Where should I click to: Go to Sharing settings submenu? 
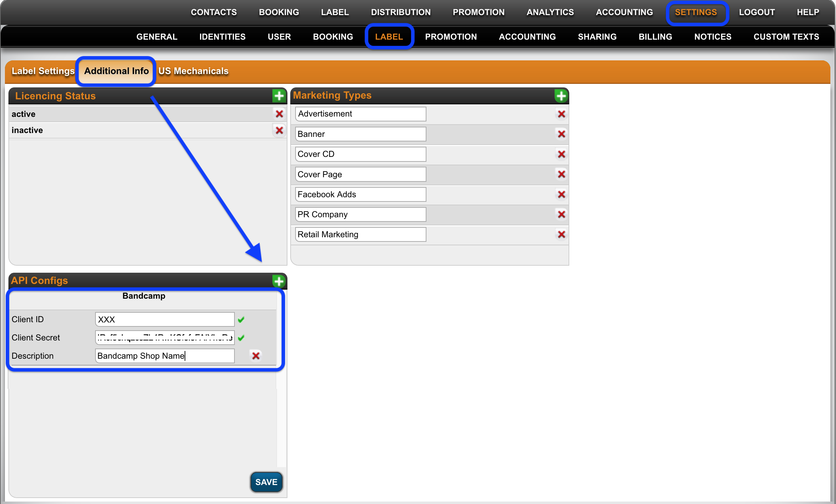[x=597, y=37]
